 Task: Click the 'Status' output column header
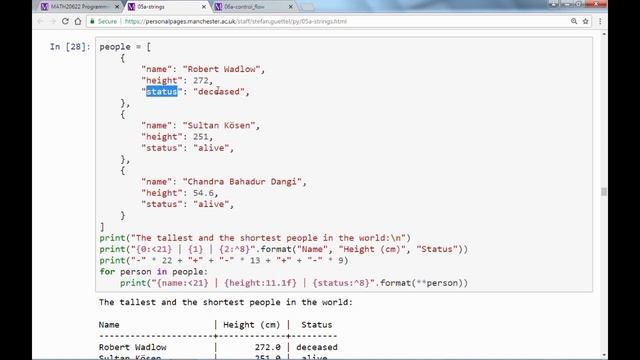(x=317, y=325)
